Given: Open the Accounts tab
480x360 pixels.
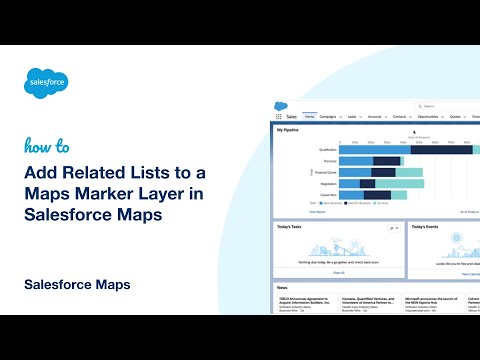Looking at the screenshot, I should pos(374,117).
